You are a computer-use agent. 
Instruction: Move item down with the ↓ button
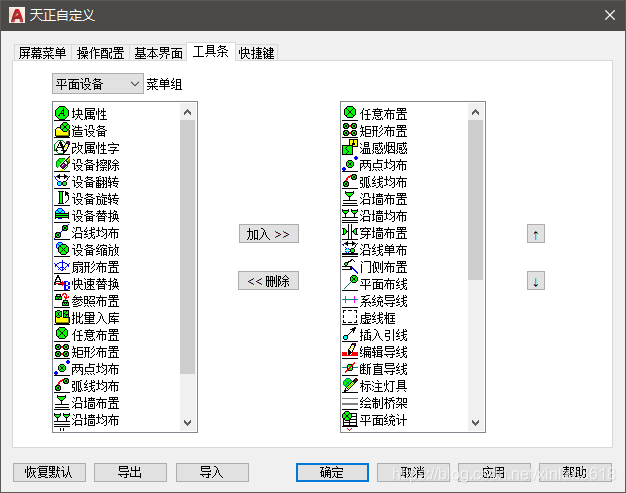point(536,281)
